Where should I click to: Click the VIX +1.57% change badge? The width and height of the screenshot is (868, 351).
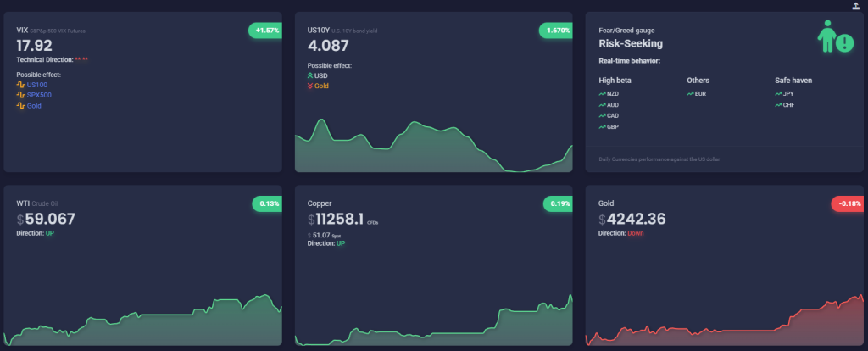click(x=265, y=30)
